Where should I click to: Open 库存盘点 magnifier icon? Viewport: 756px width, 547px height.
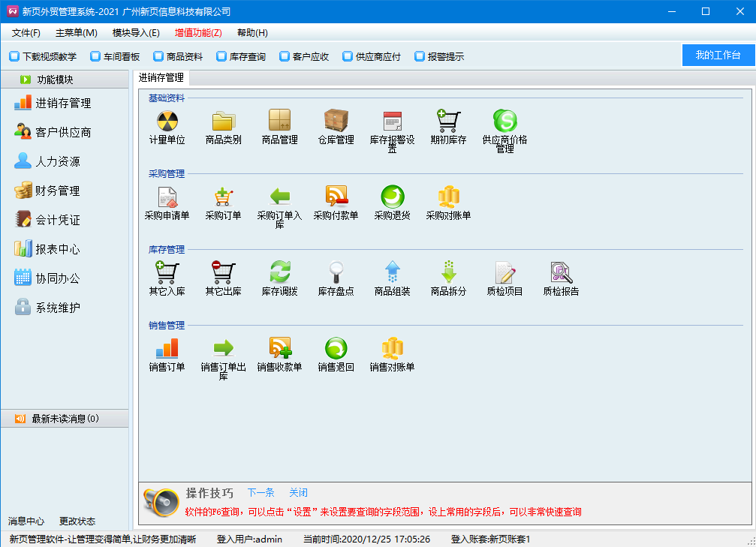point(336,272)
